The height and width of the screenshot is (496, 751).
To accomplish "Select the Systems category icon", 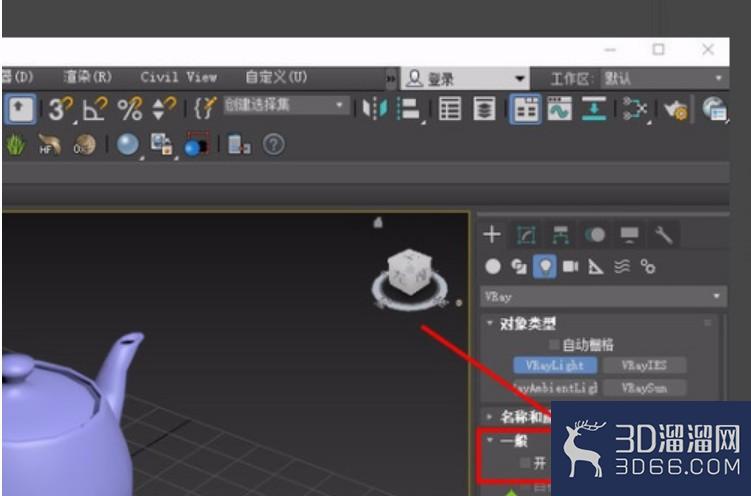I will 648,267.
